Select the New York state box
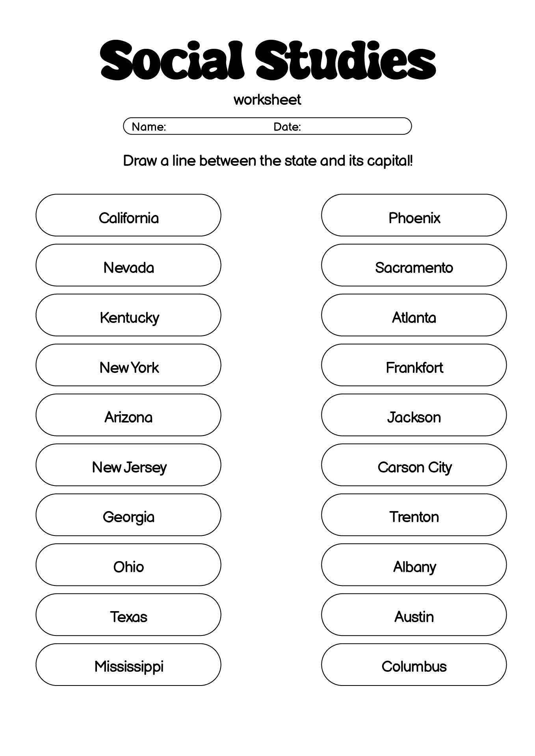The height and width of the screenshot is (756, 535). point(128,365)
